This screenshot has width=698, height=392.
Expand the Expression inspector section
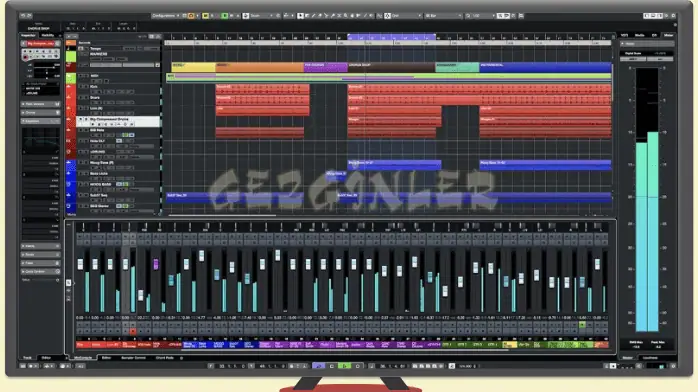tap(41, 121)
